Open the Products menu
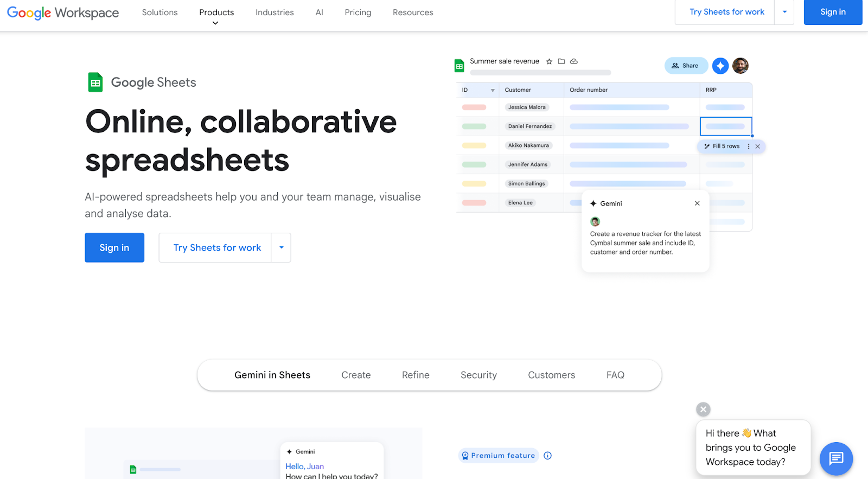This screenshot has height=479, width=868. tap(216, 12)
